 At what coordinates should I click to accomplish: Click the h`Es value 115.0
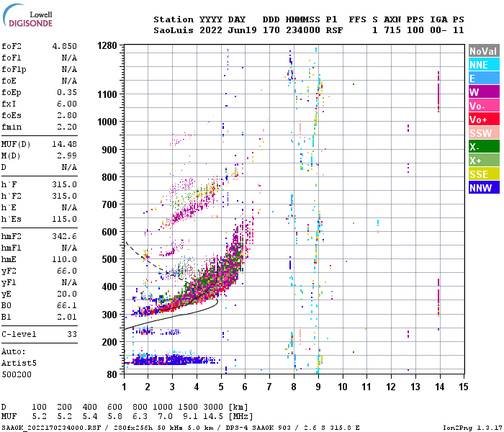pos(65,219)
